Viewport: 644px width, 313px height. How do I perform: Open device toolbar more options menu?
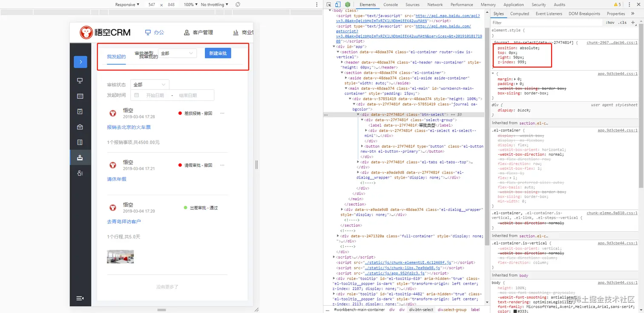coord(317,5)
